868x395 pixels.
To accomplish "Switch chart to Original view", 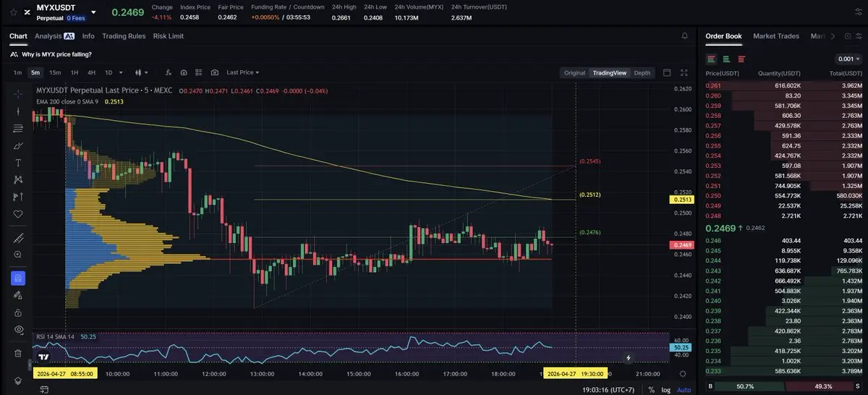I will [x=574, y=72].
